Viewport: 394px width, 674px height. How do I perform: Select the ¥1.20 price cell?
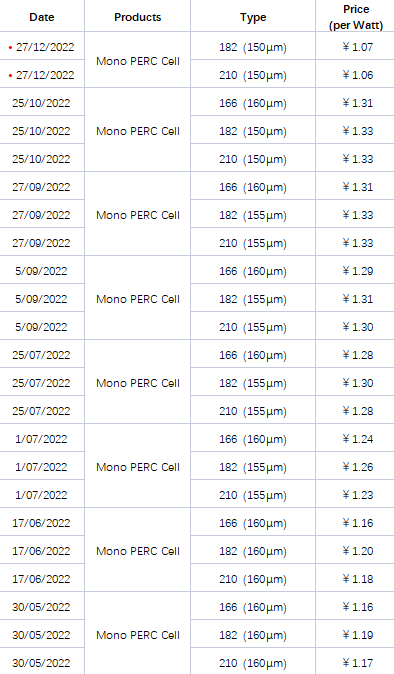pos(357,551)
